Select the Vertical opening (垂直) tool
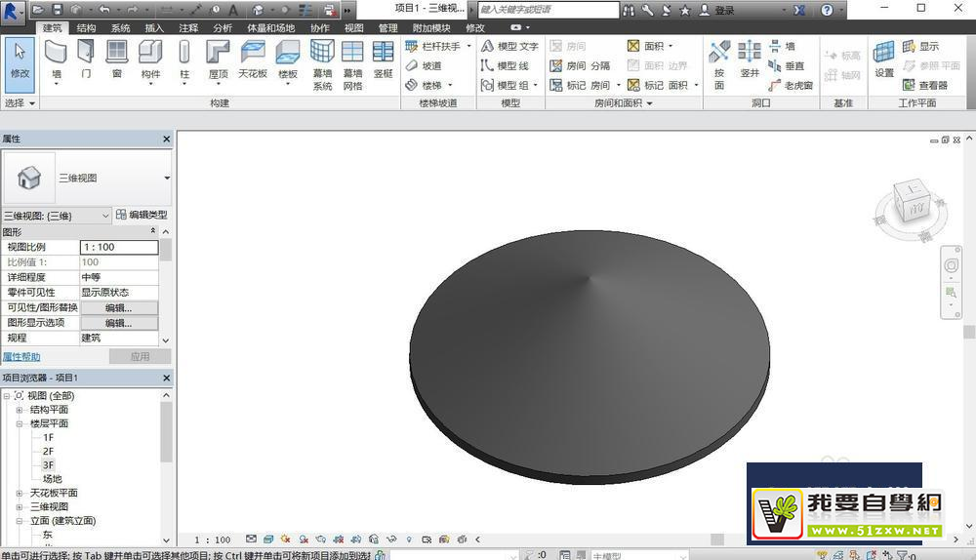The width and height of the screenshot is (976, 560). click(786, 65)
